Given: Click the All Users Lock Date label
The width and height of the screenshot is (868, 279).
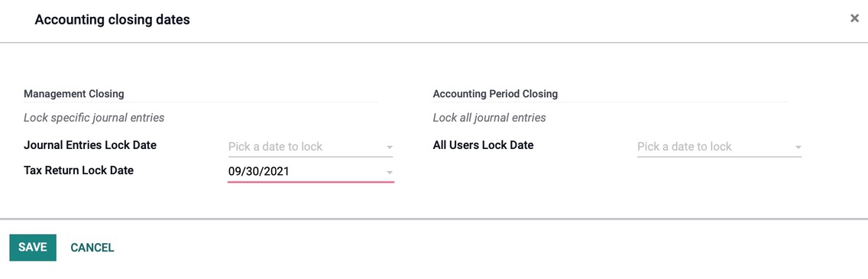Looking at the screenshot, I should pyautogui.click(x=483, y=145).
